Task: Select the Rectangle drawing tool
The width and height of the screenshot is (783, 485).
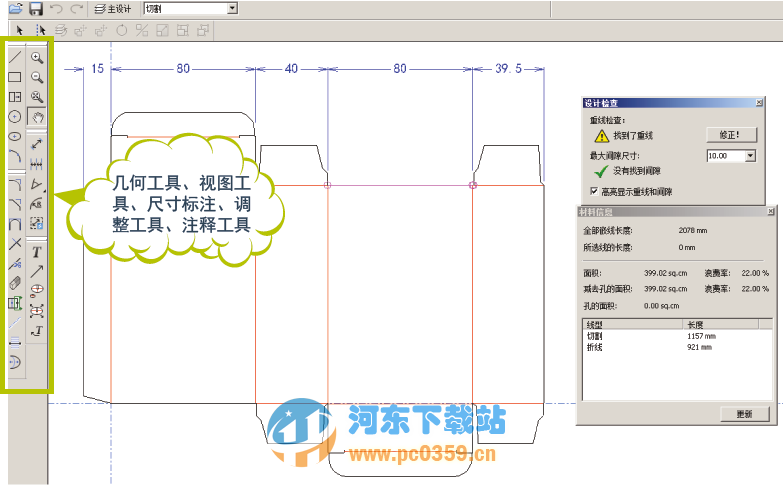Action: (15, 77)
